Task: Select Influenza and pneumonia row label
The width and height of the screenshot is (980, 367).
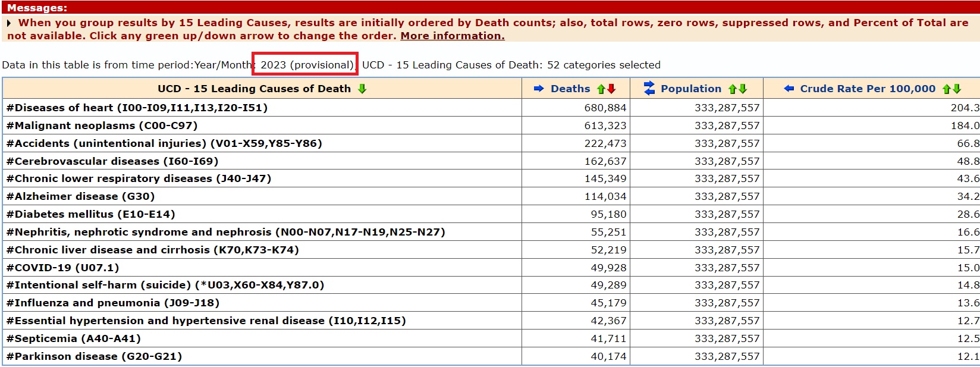Action: coord(113,303)
